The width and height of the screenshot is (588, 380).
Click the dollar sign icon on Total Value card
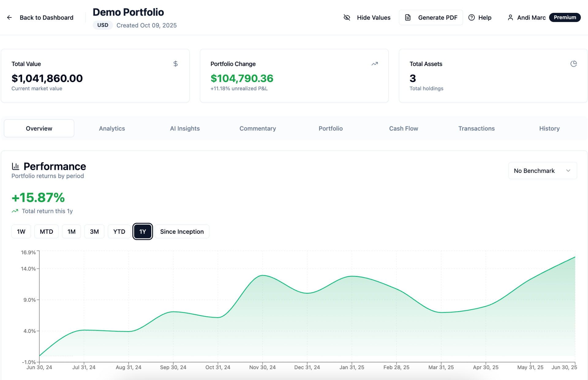coord(175,64)
